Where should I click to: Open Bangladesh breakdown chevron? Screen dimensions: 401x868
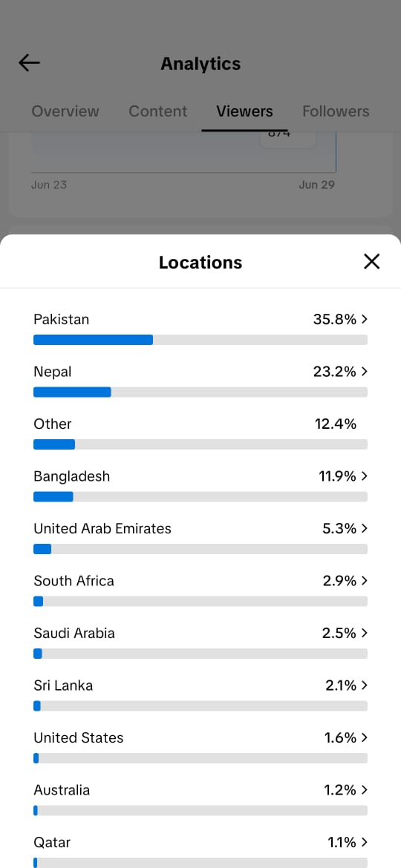365,476
